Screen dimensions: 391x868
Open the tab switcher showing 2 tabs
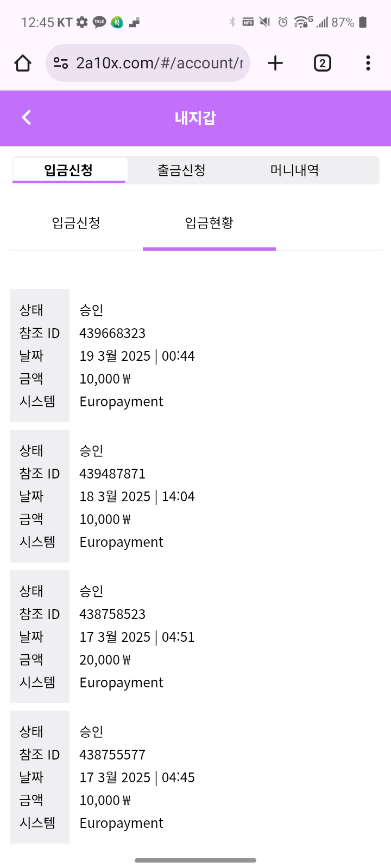[x=322, y=63]
